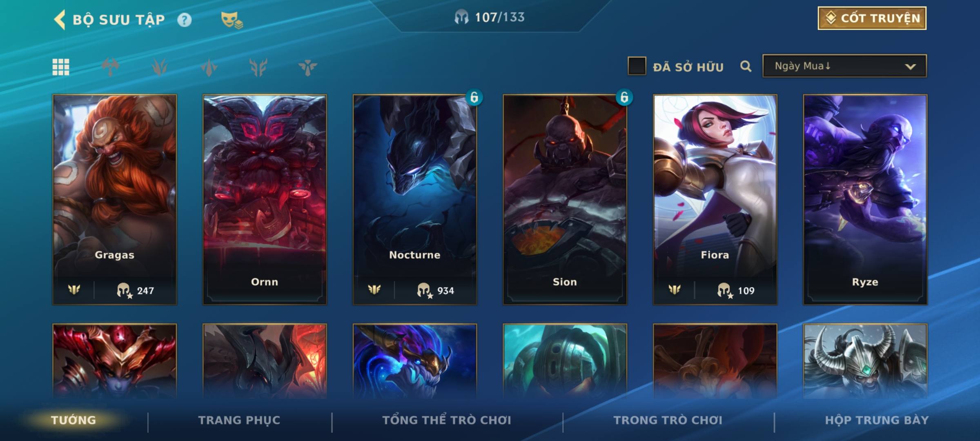The height and width of the screenshot is (441, 980).
Task: Filter by the mid lane role icon
Action: (209, 67)
